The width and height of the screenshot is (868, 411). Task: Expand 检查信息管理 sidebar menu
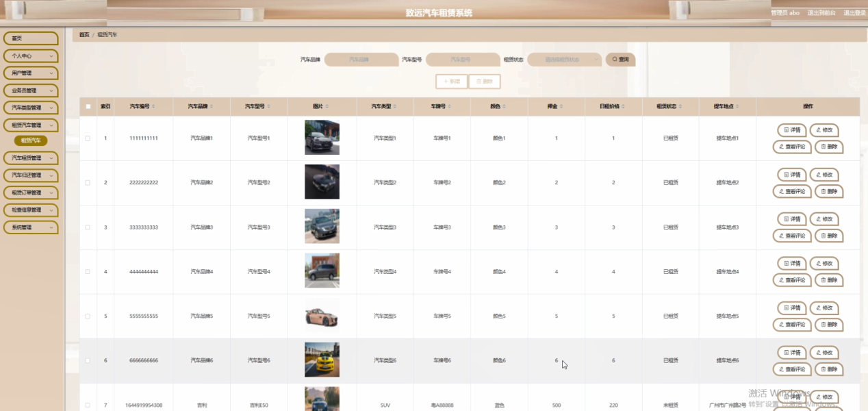point(31,210)
